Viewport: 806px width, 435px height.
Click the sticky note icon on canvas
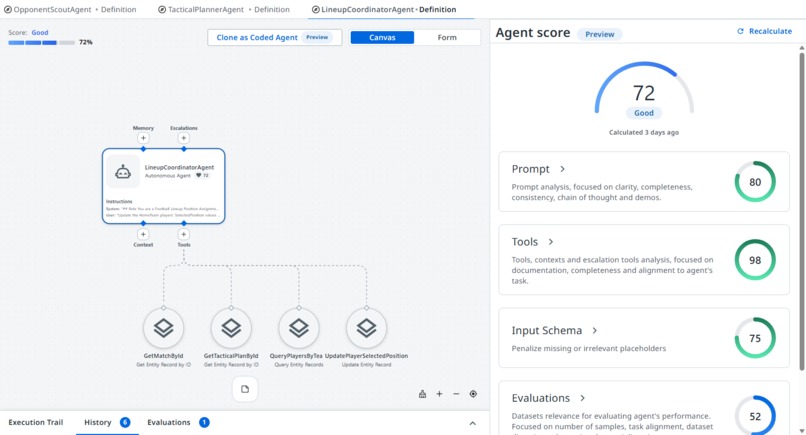pos(245,389)
